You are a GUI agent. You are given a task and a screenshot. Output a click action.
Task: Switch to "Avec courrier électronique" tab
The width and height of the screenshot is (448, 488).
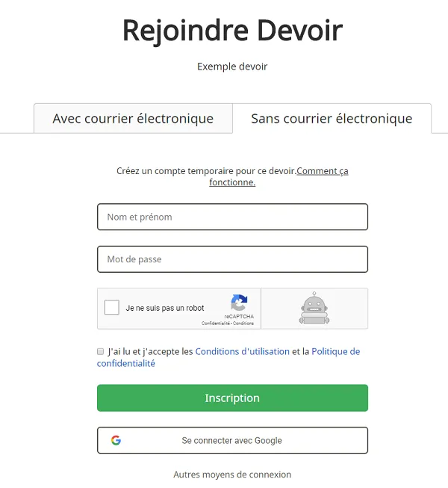[x=133, y=118]
